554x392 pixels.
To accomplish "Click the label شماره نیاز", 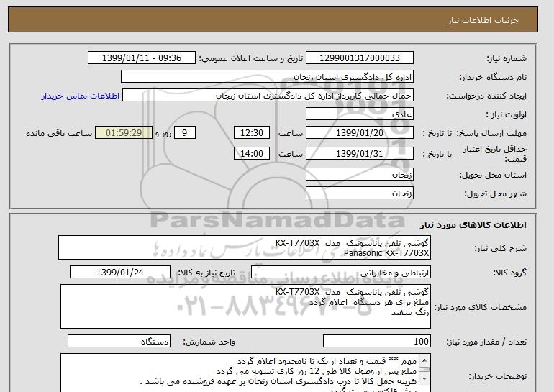I will pos(507,59).
